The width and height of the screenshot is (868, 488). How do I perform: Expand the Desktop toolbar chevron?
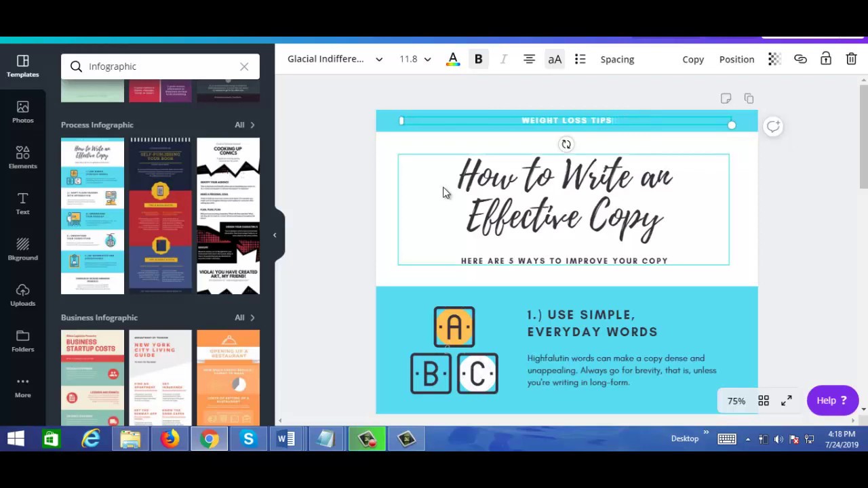click(706, 432)
